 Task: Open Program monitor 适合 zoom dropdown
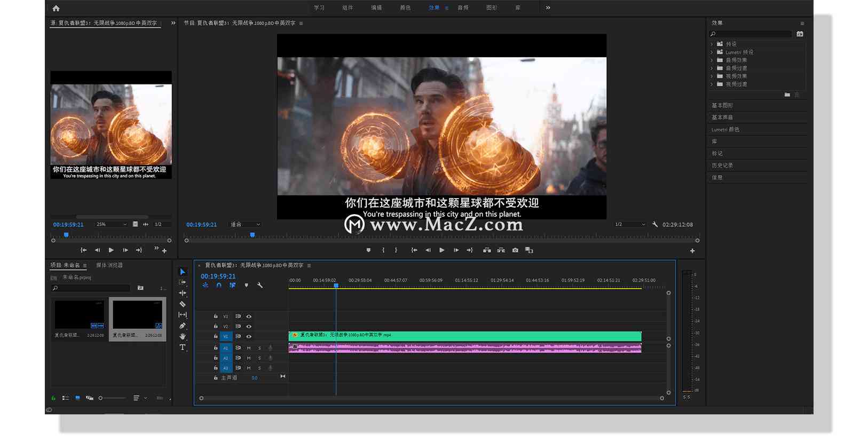tap(245, 224)
